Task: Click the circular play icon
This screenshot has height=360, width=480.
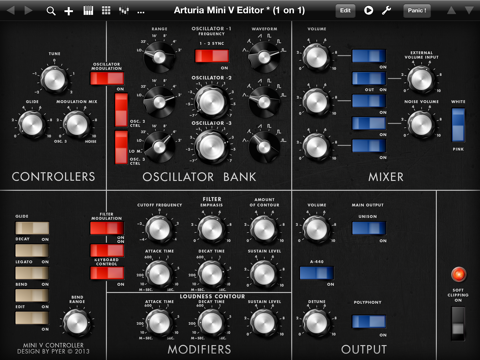Action: click(x=368, y=11)
